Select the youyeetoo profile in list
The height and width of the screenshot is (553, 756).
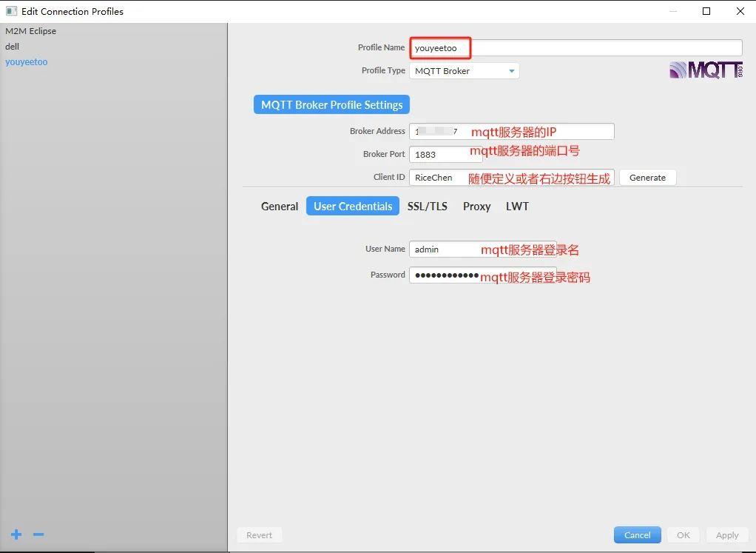click(x=27, y=61)
